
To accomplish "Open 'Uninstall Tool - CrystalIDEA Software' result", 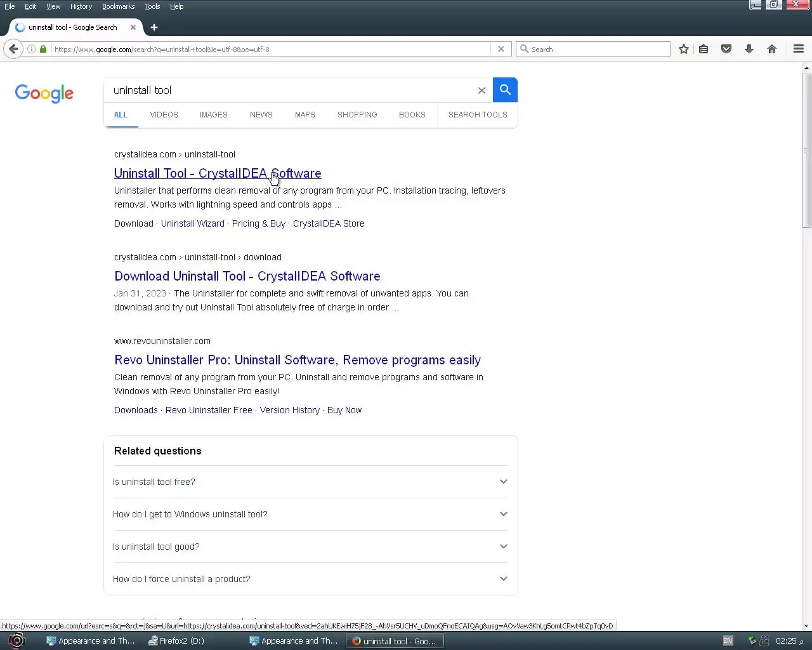I will point(218,173).
